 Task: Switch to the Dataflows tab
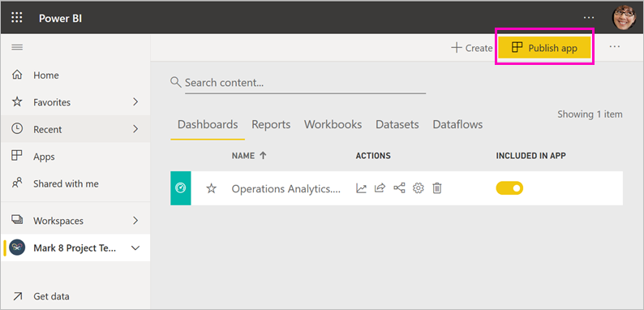(457, 125)
